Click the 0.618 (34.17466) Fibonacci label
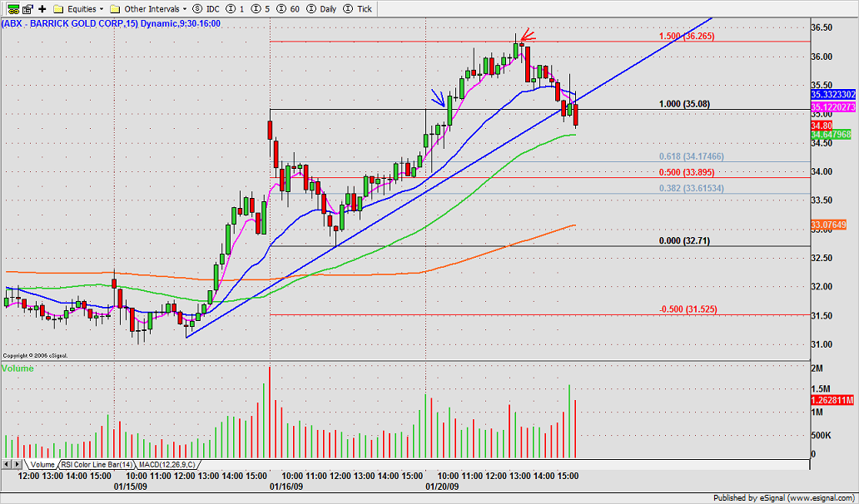Image resolution: width=859 pixels, height=504 pixels. pos(692,156)
